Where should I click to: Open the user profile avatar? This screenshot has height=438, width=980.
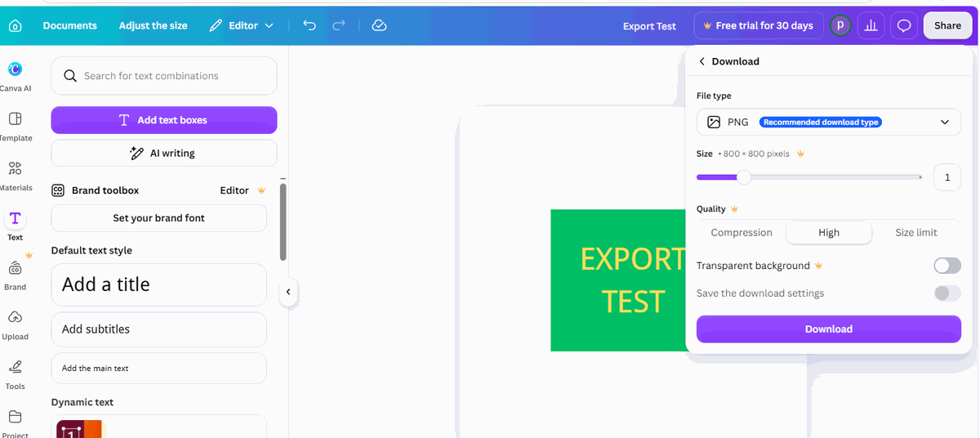point(840,25)
